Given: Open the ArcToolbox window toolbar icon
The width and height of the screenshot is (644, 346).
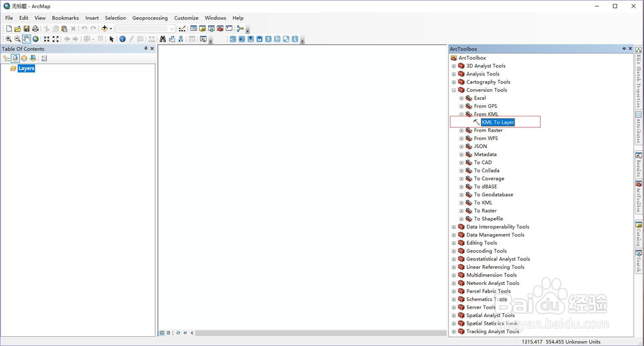Looking at the screenshot, I should click(220, 29).
